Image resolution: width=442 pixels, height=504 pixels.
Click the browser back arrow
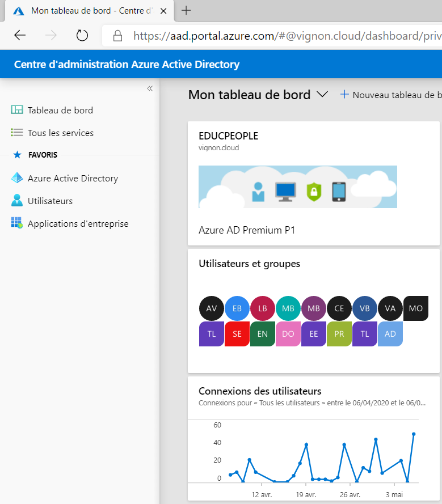click(20, 35)
